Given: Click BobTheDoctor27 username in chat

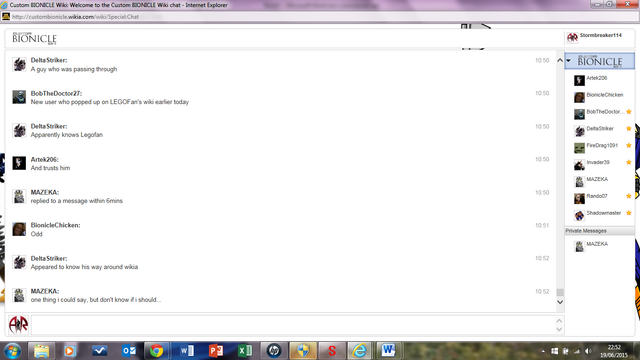Looking at the screenshot, I should (56, 93).
